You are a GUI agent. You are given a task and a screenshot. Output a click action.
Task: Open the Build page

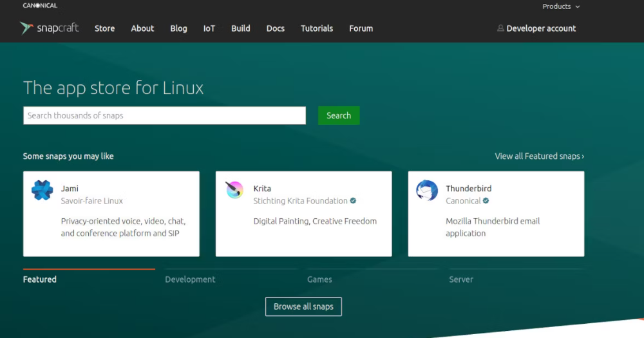pyautogui.click(x=241, y=28)
